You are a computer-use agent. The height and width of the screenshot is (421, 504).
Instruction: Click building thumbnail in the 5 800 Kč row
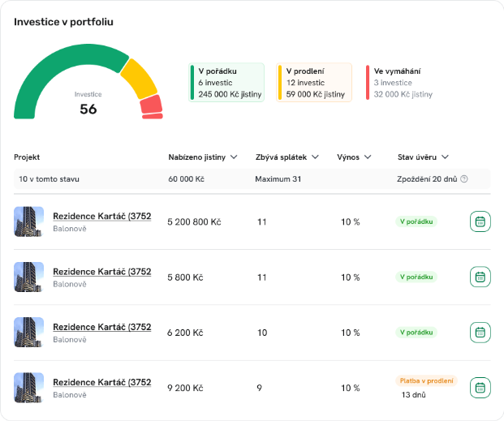tap(29, 277)
